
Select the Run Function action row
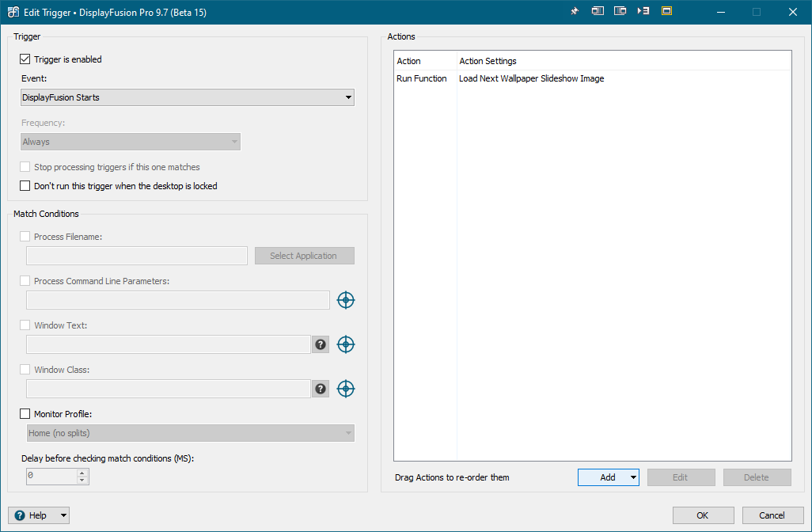[422, 78]
